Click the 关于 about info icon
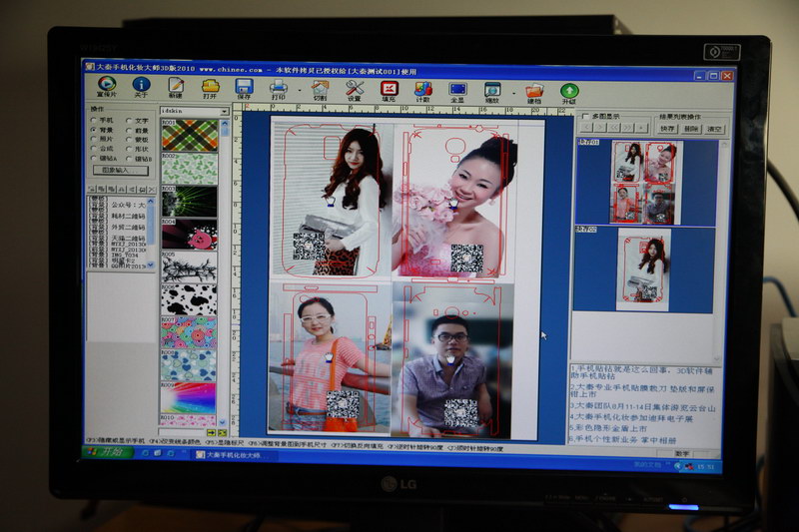799x532 pixels. [x=141, y=86]
